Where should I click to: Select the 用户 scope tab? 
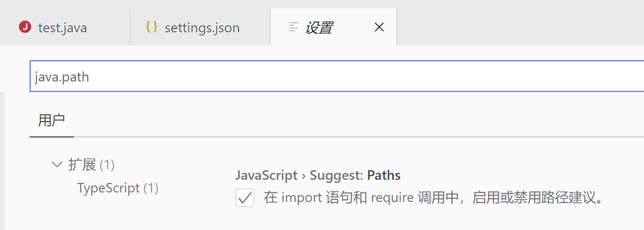52,120
